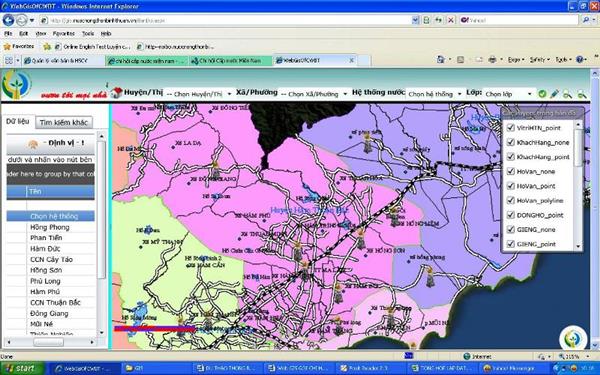Select the blue pencil edit tool

click(554, 94)
